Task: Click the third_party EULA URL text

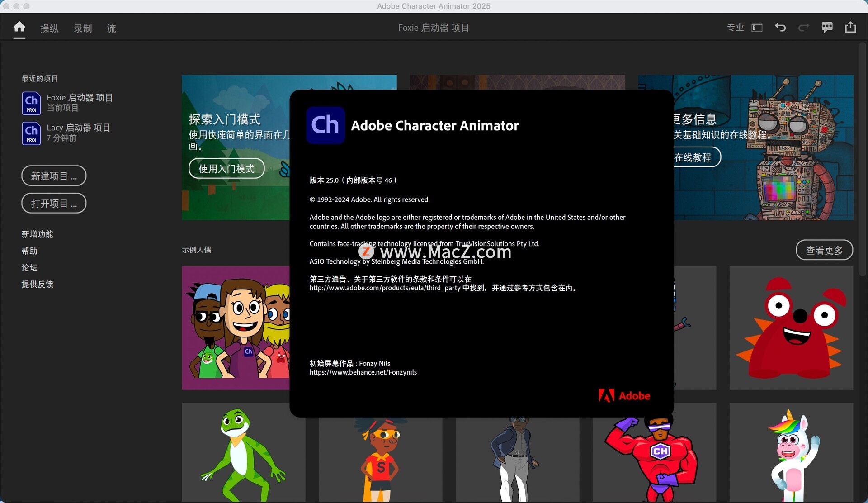Action: [385, 288]
